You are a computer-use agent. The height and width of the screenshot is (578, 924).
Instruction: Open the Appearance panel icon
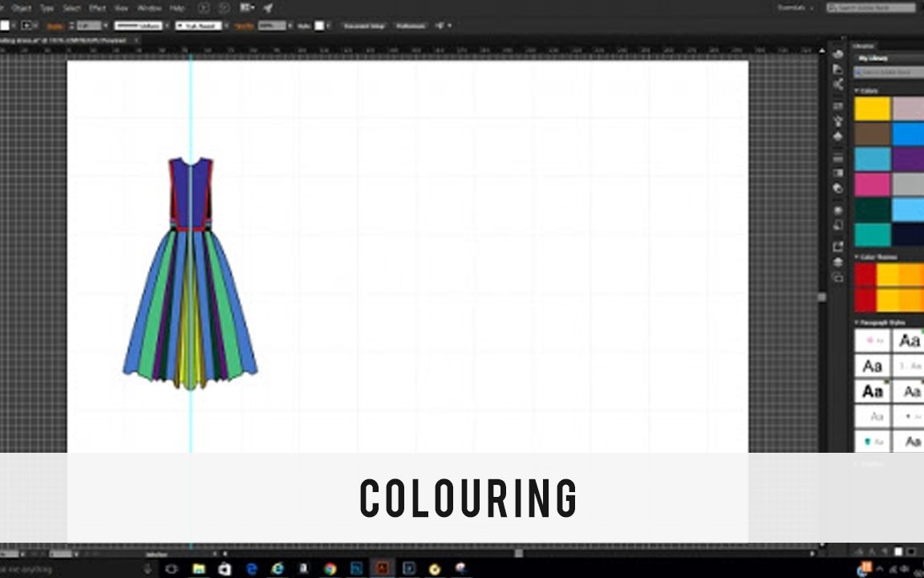[x=837, y=210]
